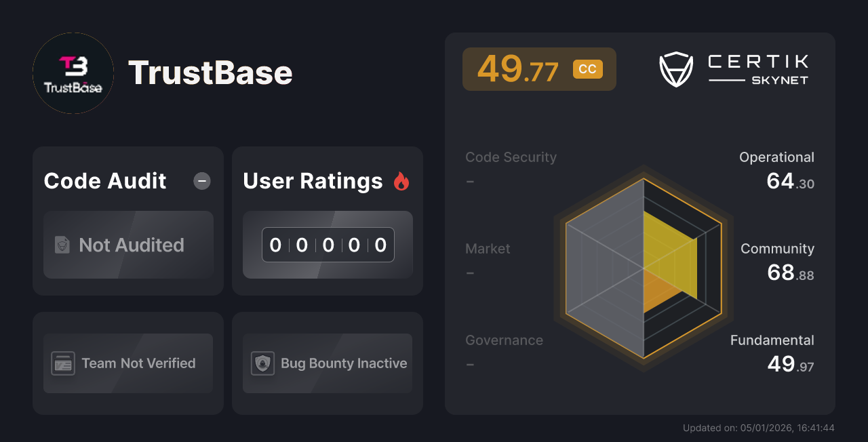The width and height of the screenshot is (868, 442).
Task: Click the 00000 ratings counter field
Action: click(328, 245)
